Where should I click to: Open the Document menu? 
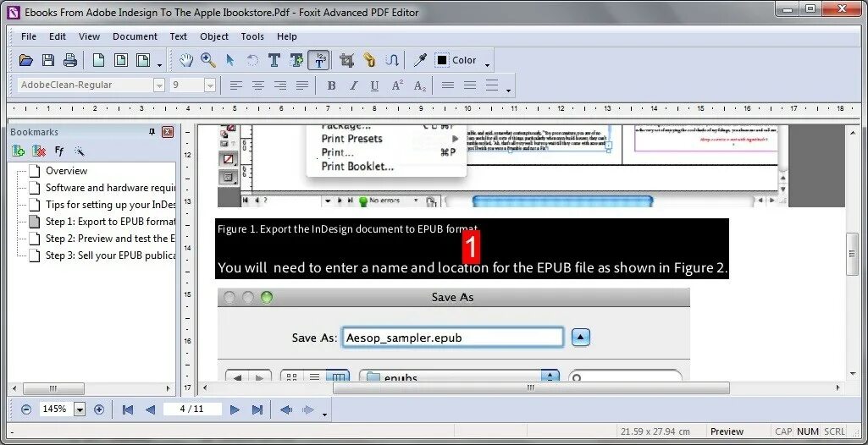point(135,36)
